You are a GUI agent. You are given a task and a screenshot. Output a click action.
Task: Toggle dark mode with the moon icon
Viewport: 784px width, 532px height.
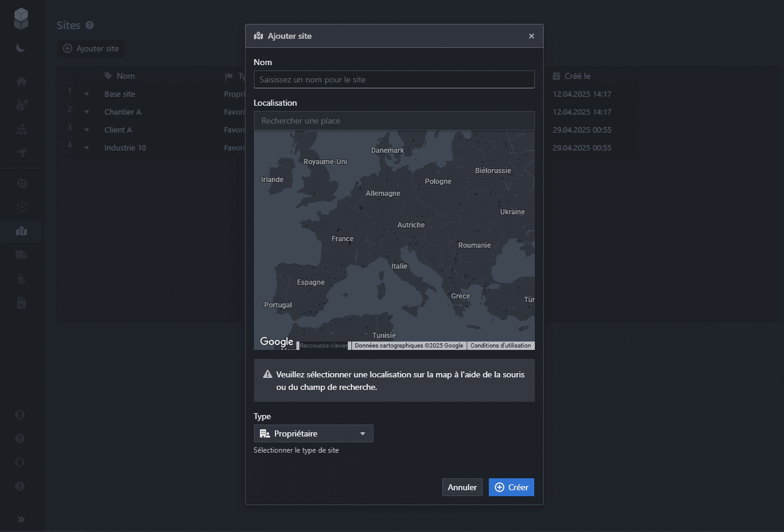(21, 47)
